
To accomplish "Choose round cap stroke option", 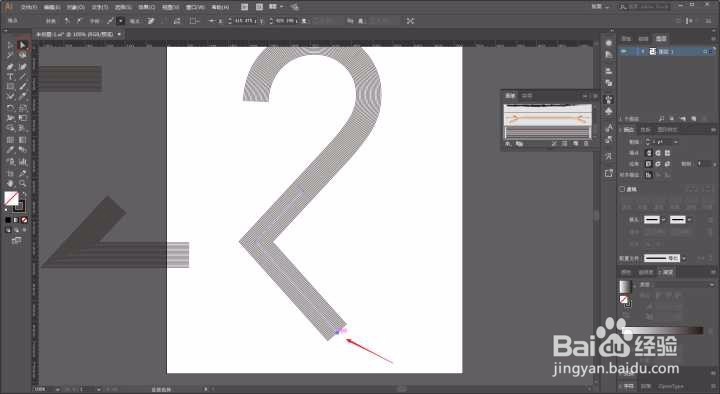I will (658, 152).
